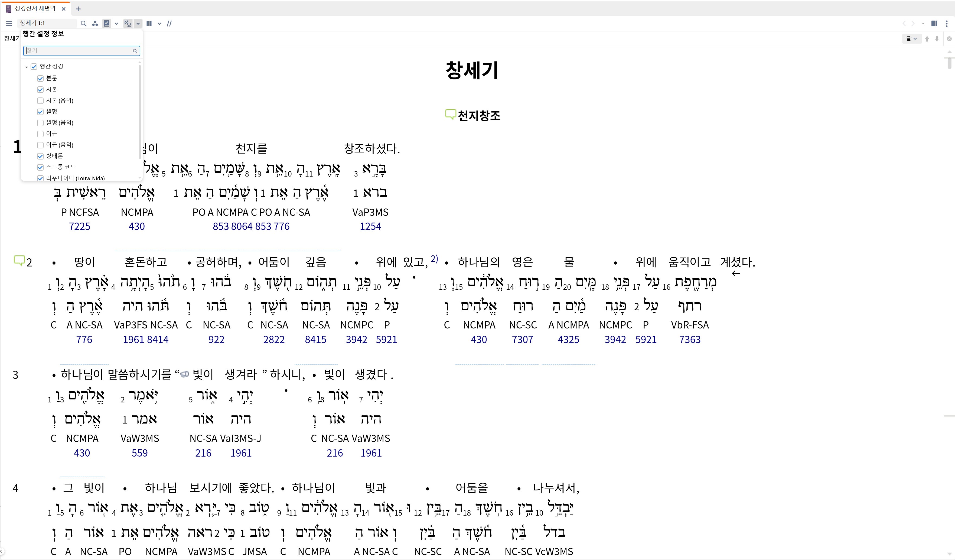This screenshot has width=955, height=560.
Task: Uncheck the 형태론 checkbox
Action: tap(40, 156)
